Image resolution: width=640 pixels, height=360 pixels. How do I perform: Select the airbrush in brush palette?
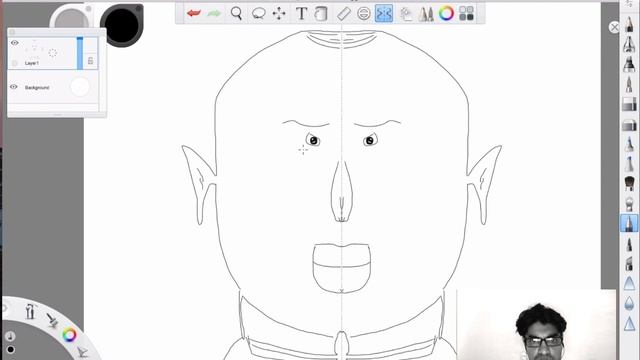click(x=629, y=44)
